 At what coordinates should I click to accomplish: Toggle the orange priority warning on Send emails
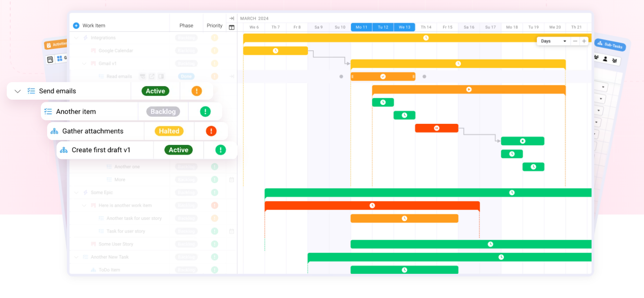[x=196, y=91]
